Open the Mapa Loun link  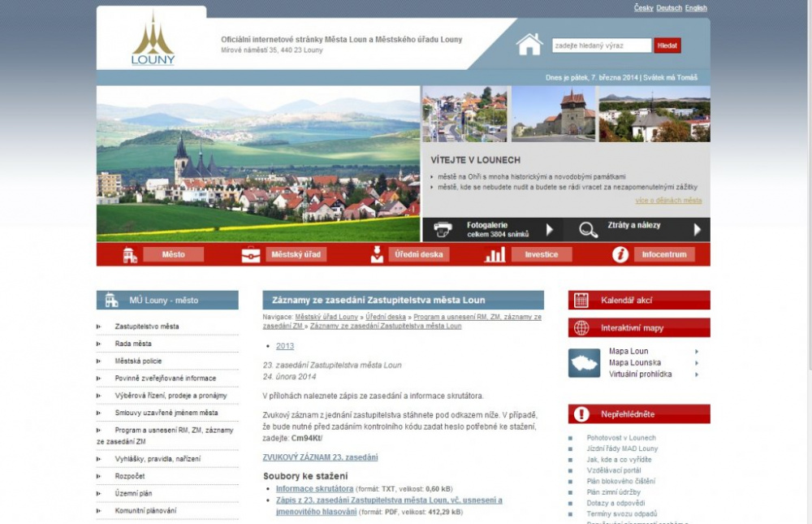click(x=628, y=352)
